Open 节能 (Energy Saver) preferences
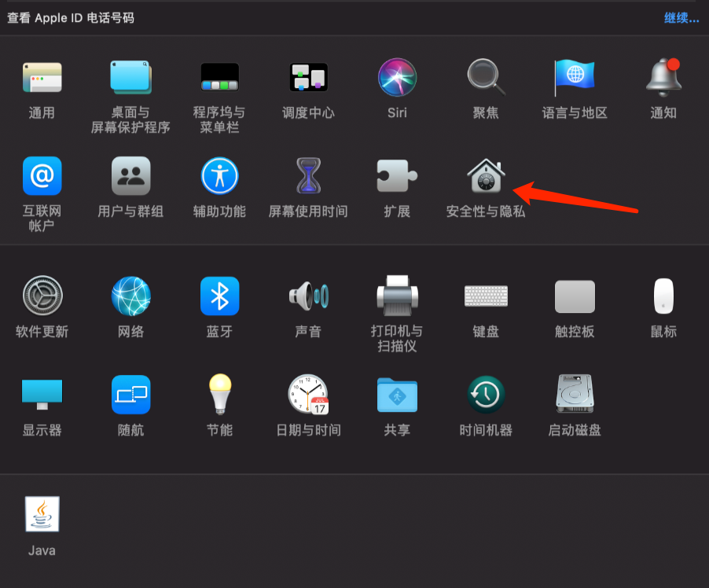 (220, 395)
